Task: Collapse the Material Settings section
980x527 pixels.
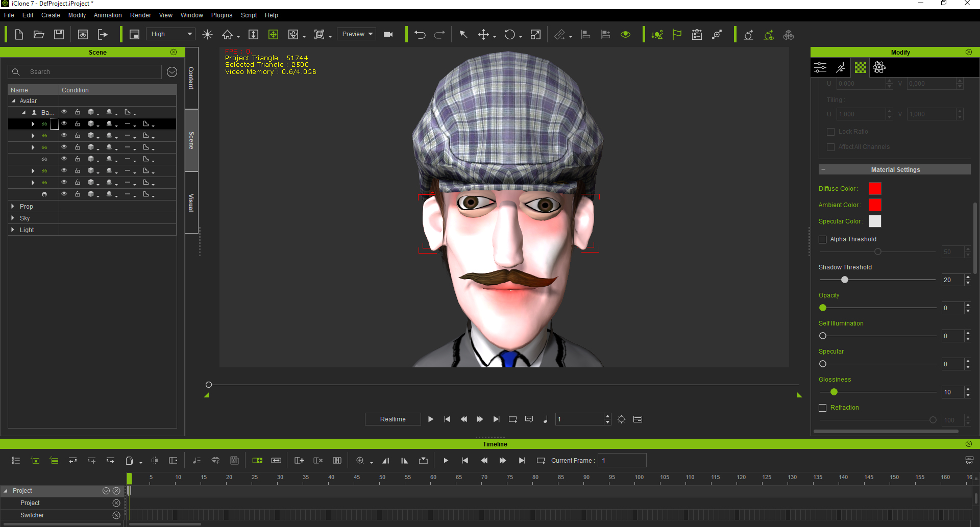Action: coord(823,170)
